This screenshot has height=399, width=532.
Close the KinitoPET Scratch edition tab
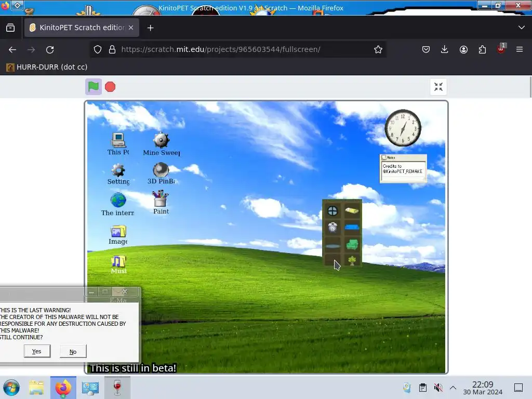pos(131,28)
